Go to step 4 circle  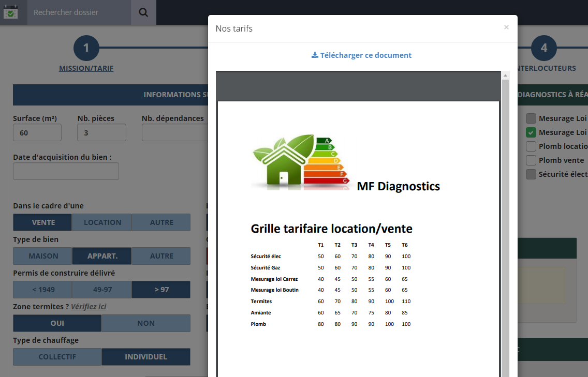pos(544,48)
